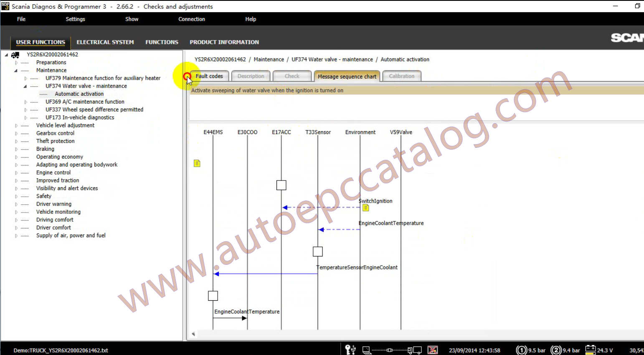Click the Scania app icon in title bar

coord(5,6)
